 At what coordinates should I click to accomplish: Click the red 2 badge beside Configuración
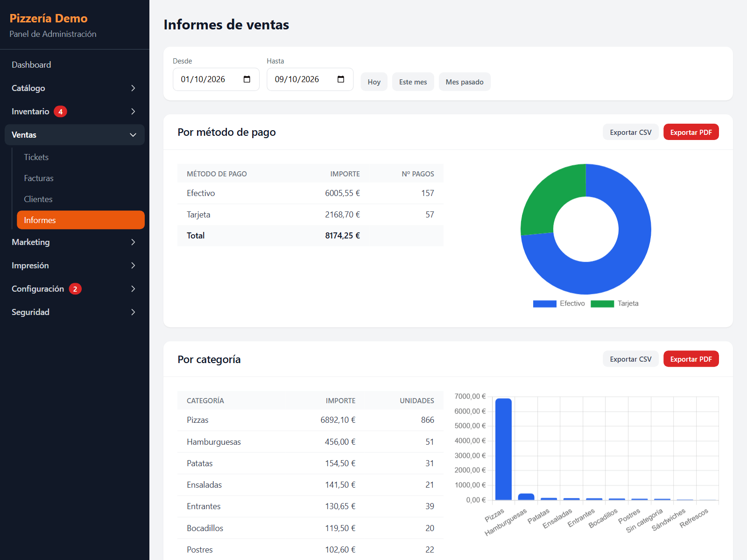(75, 289)
